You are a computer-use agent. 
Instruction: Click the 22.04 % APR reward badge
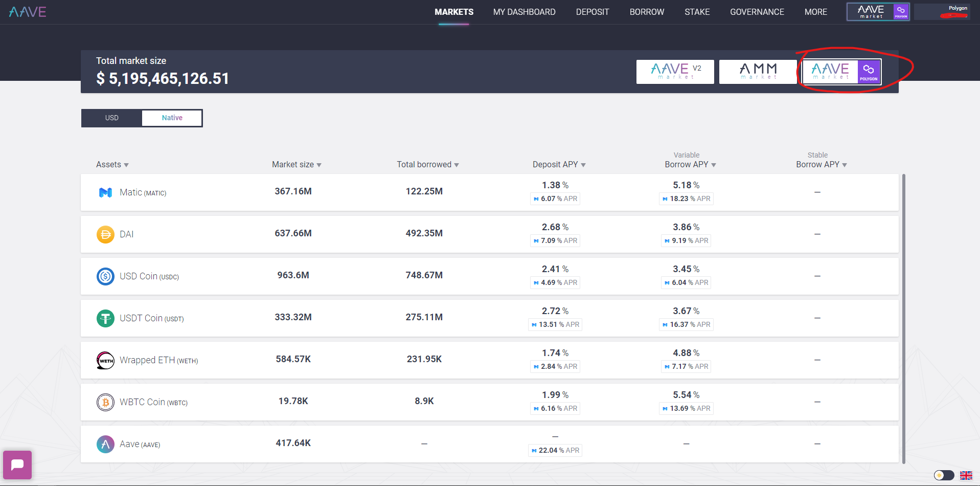coord(555,451)
